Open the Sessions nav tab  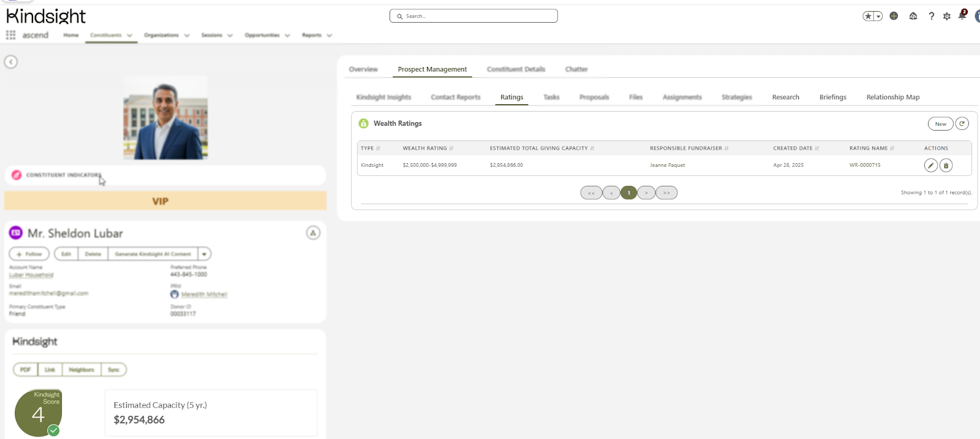click(x=212, y=35)
